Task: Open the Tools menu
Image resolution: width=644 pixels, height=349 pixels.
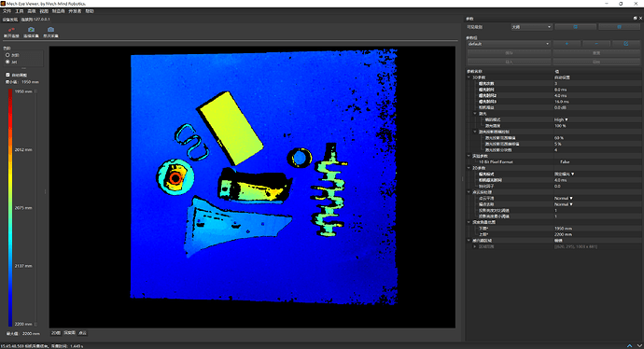Action: 20,11
